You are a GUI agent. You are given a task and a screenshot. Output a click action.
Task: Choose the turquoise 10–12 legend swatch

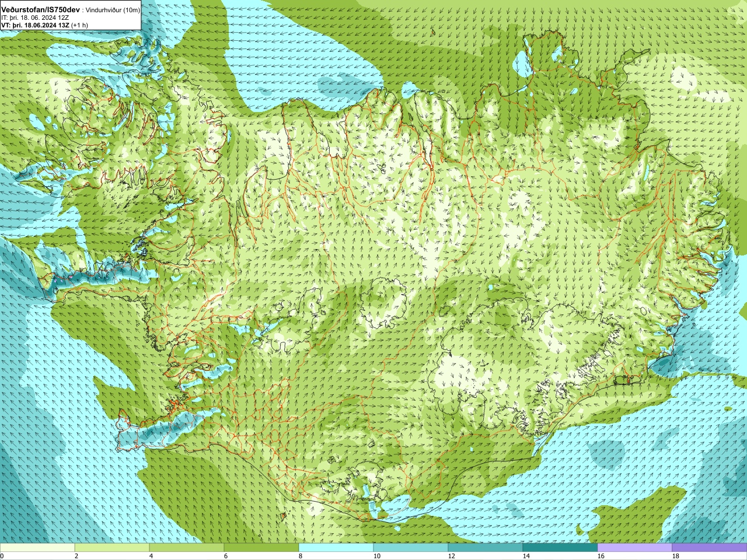[411, 548]
